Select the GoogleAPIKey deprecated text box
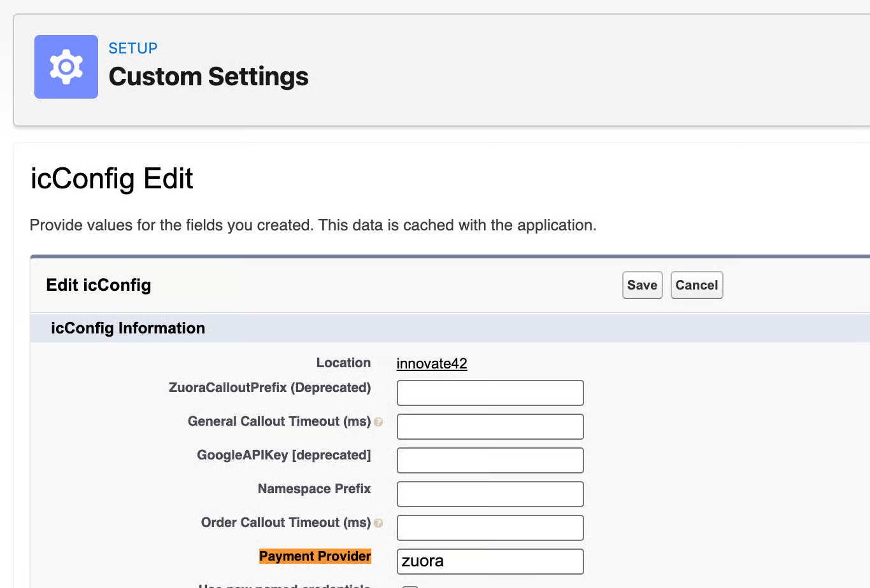This screenshot has width=870, height=588. click(x=490, y=460)
